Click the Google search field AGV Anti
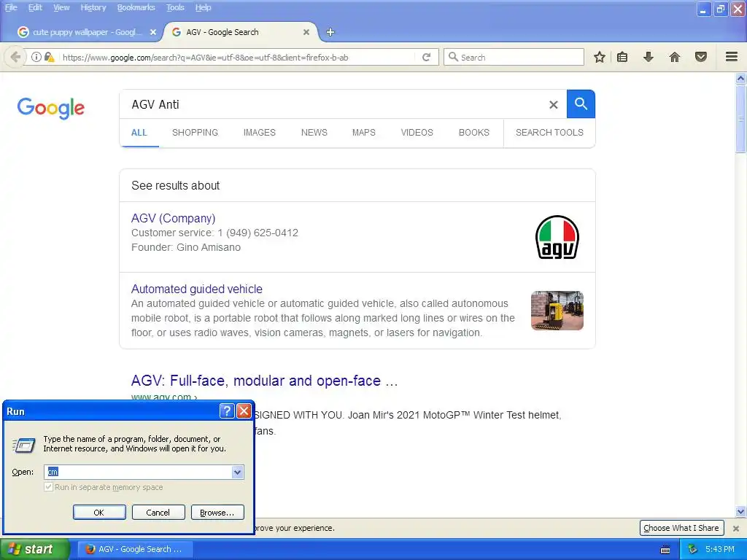Image resolution: width=747 pixels, height=560 pixels. point(333,104)
